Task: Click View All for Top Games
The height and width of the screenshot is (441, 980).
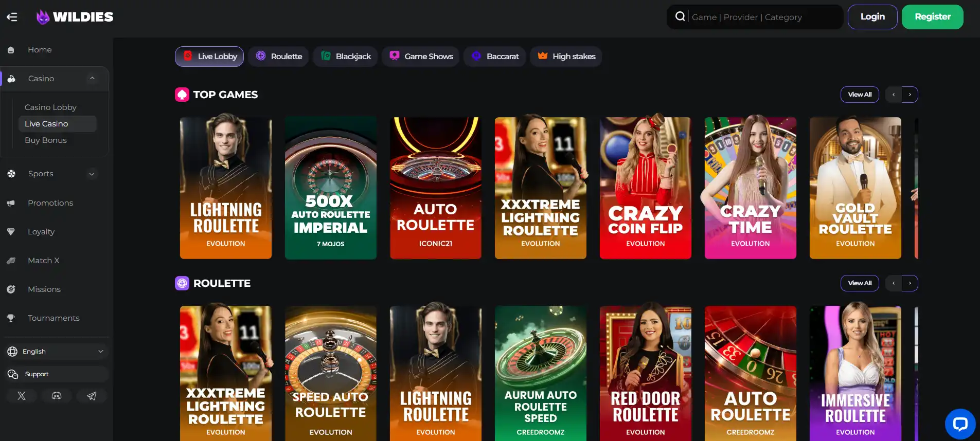Action: 860,95
